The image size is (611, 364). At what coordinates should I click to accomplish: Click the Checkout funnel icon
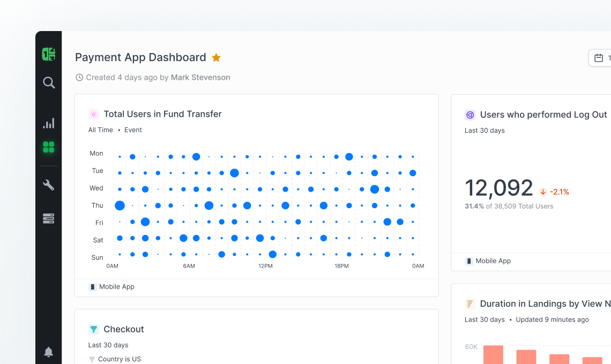click(x=93, y=329)
